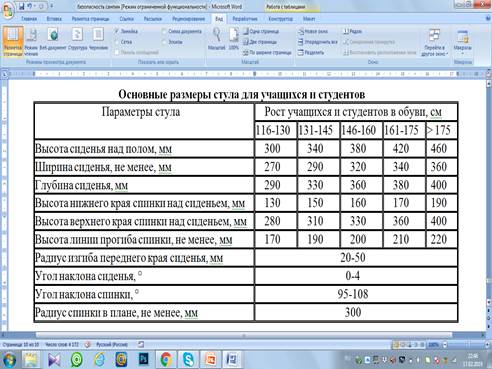Toggle the Ruler (Линейка) checkbox
492x369 pixels.
click(x=117, y=31)
